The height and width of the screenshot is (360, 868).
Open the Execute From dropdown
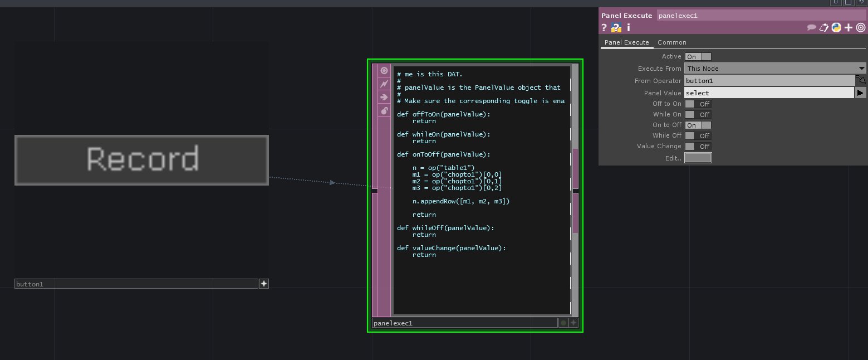[x=775, y=69]
